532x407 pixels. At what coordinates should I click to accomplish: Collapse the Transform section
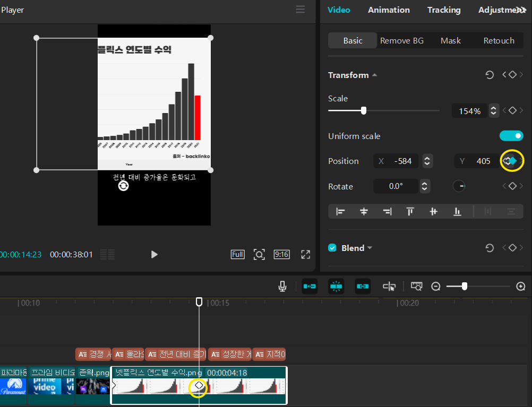pos(374,75)
